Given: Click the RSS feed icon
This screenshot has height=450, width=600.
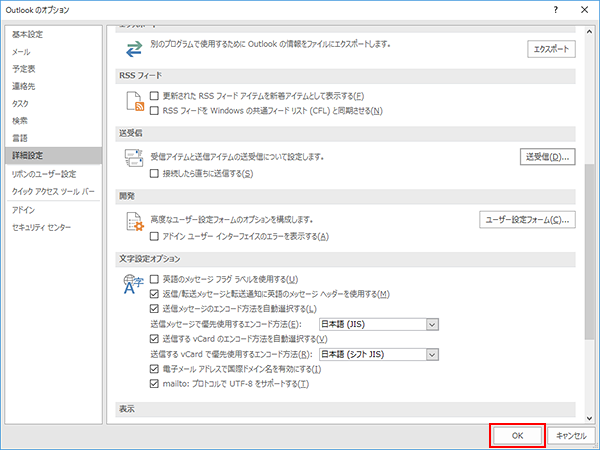Looking at the screenshot, I should click(x=132, y=102).
